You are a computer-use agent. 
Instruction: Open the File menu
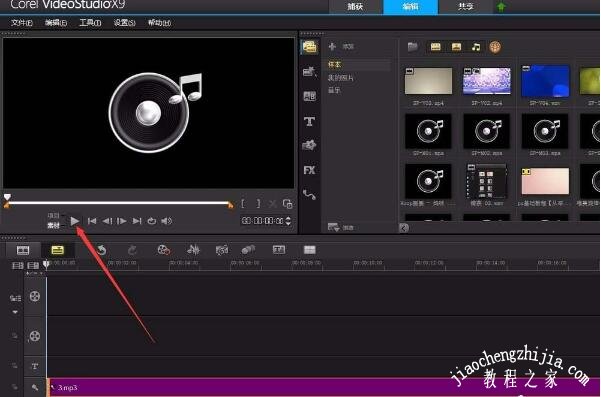tap(21, 23)
